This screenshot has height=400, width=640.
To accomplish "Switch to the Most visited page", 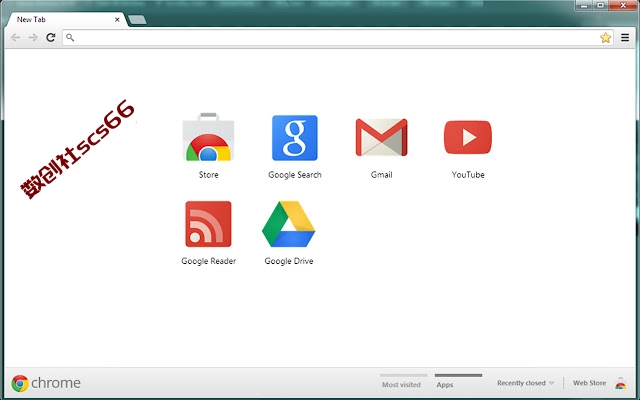I will pyautogui.click(x=402, y=381).
